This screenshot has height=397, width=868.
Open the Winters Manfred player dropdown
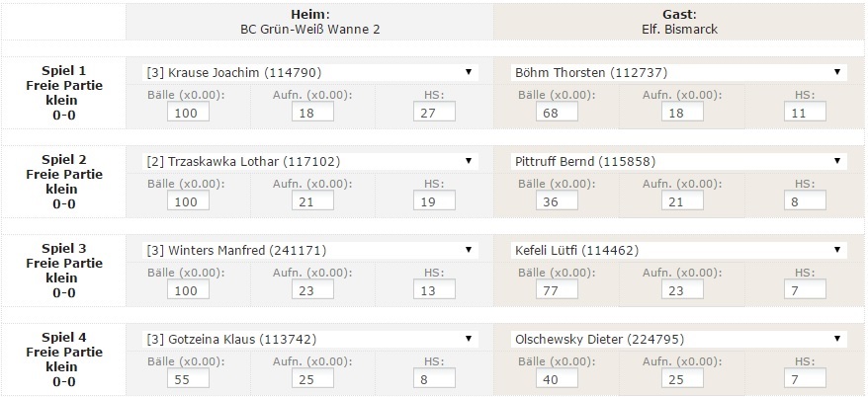(x=308, y=250)
